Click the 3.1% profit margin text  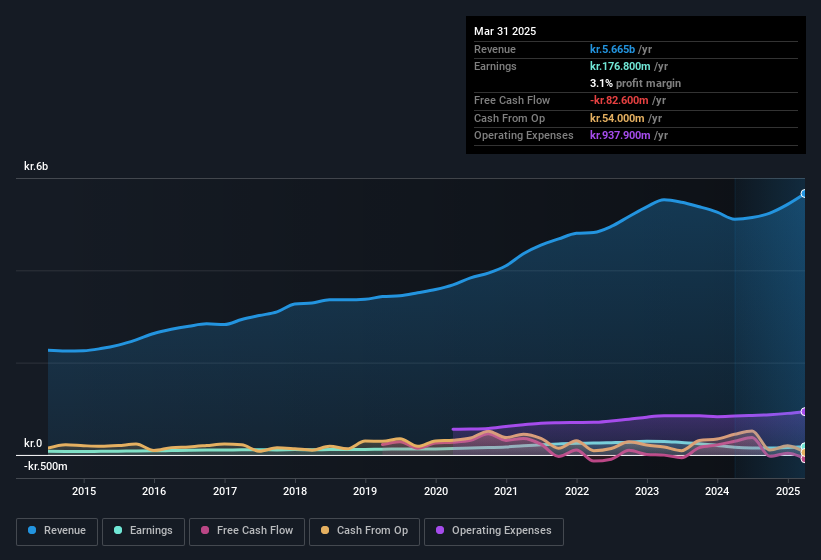[635, 84]
